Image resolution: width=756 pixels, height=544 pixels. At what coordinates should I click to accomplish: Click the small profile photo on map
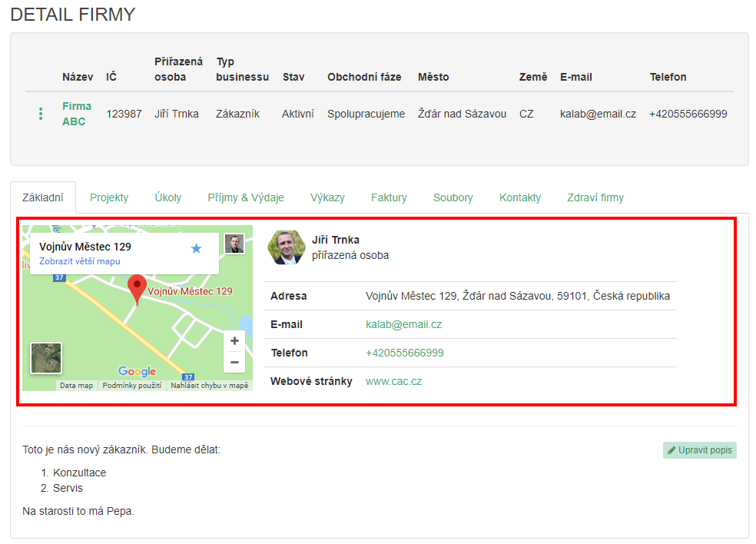point(234,244)
